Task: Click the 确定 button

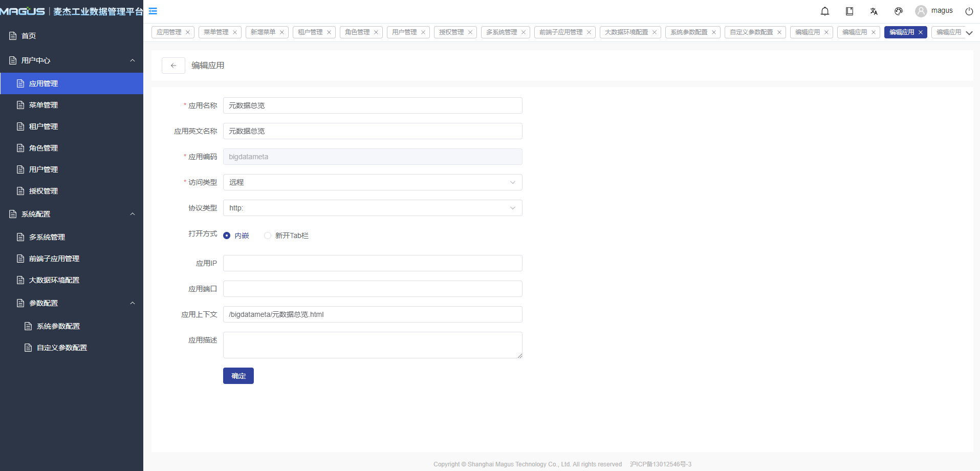Action: click(238, 376)
